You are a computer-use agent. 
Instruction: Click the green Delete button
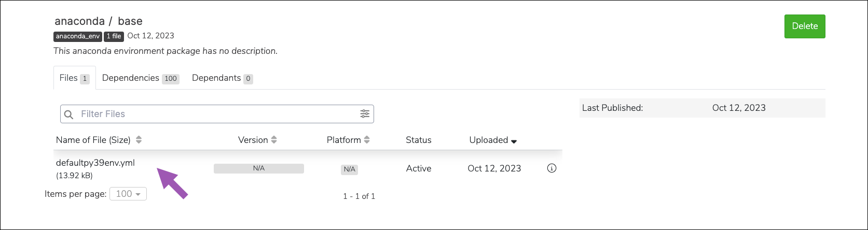805,26
